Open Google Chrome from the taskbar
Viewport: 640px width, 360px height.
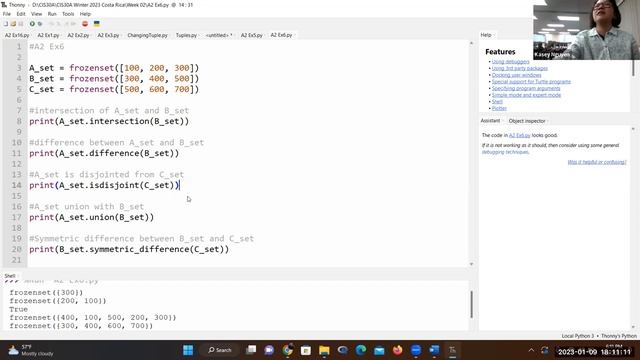point(287,350)
